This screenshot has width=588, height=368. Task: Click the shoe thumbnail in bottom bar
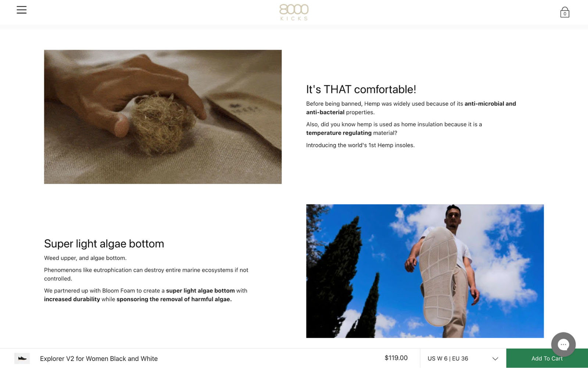coord(22,358)
